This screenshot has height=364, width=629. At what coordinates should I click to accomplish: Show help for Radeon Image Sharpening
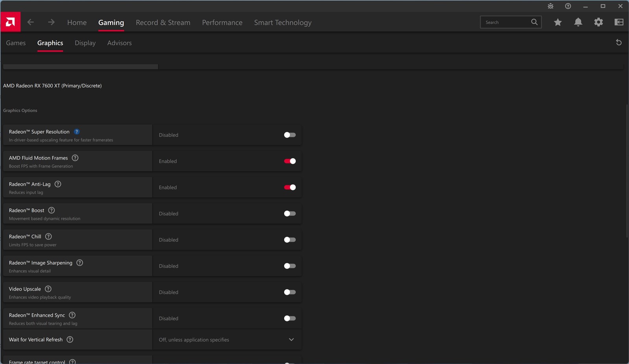click(x=79, y=263)
